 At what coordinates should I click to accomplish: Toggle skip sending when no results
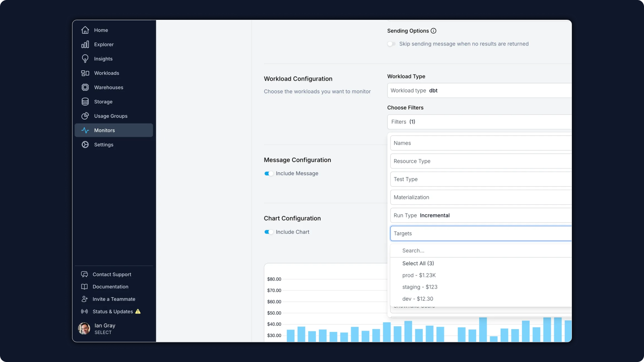pos(391,44)
